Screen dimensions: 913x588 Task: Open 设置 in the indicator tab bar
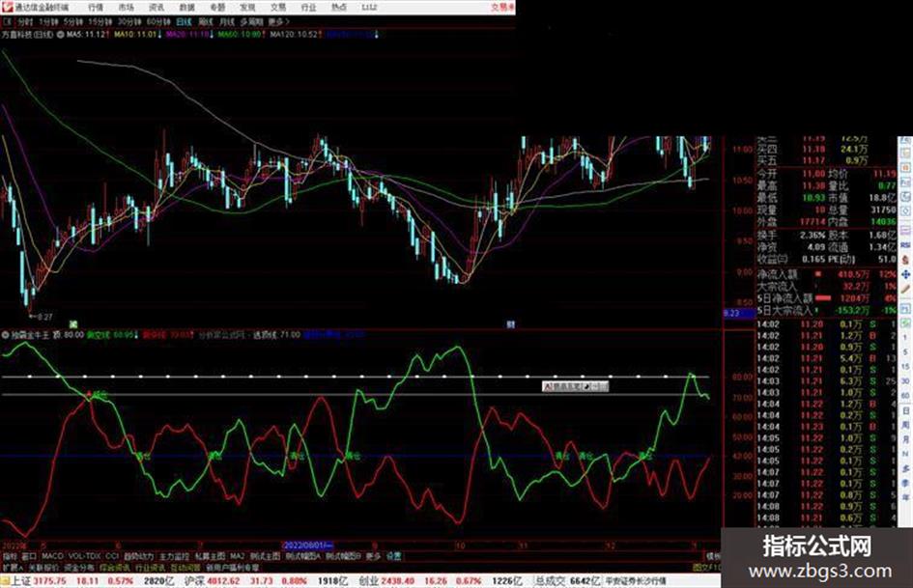tap(393, 556)
